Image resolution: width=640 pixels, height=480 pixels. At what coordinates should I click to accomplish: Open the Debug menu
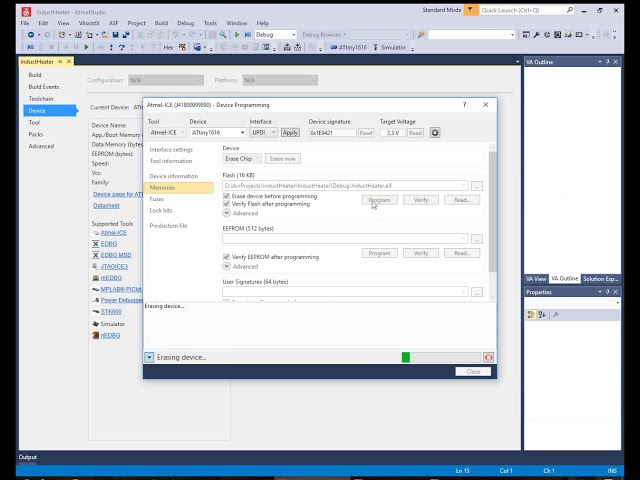click(186, 23)
